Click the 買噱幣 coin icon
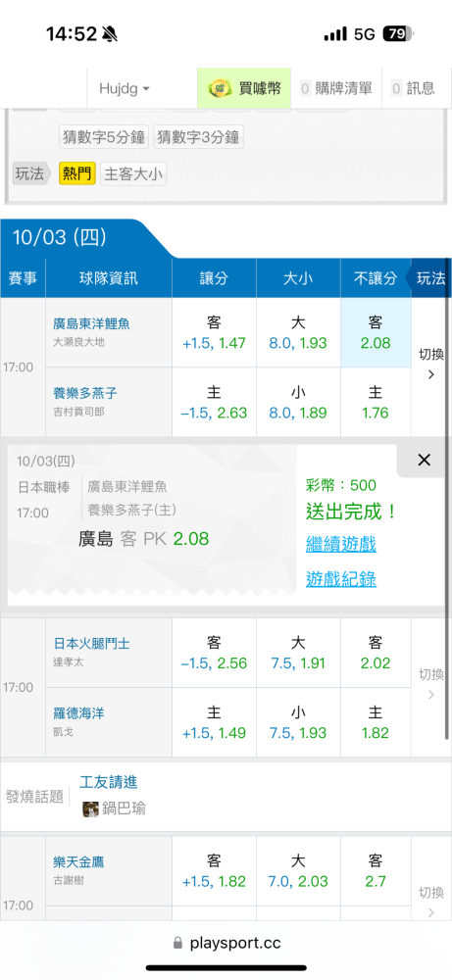Viewport: 452px width, 980px height. click(220, 89)
